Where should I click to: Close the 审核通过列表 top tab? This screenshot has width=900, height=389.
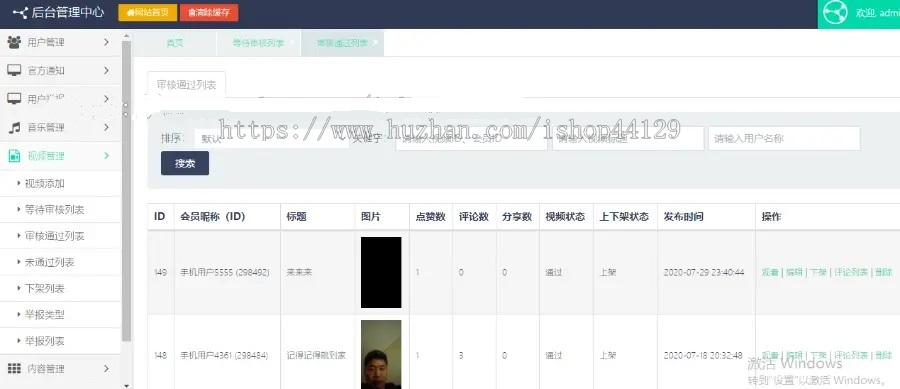click(375, 42)
